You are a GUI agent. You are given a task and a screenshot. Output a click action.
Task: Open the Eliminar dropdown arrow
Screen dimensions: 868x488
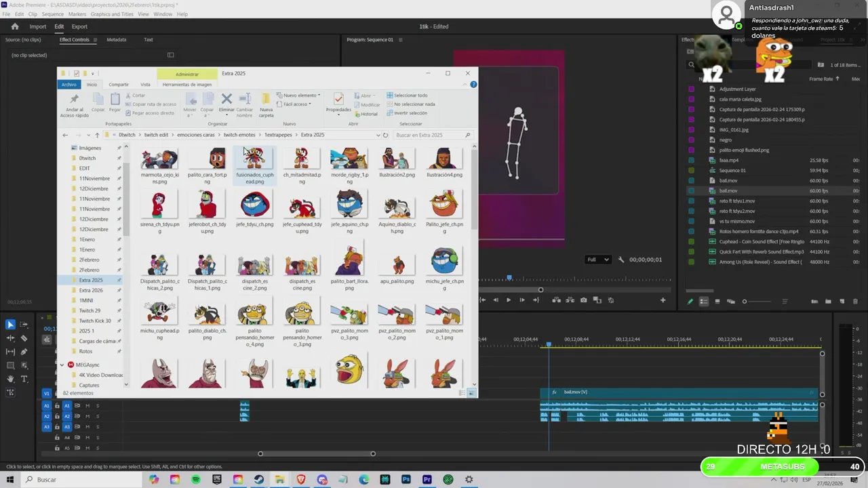pos(226,113)
